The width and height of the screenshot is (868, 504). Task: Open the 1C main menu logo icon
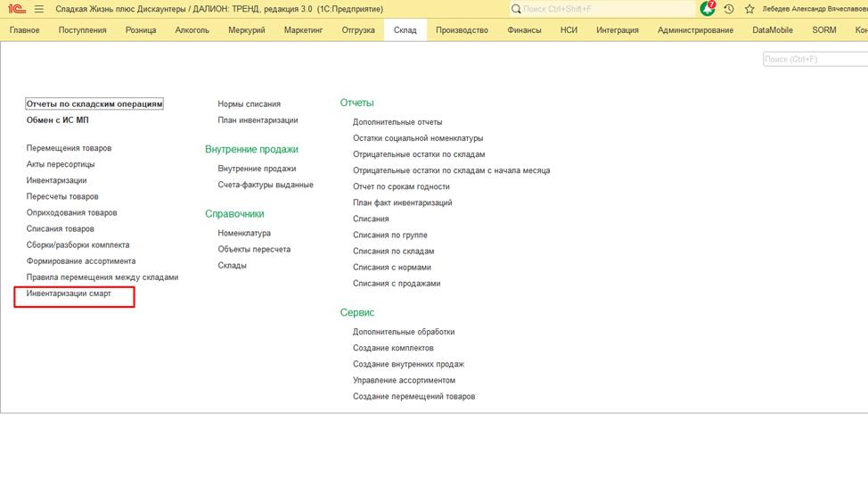(16, 9)
